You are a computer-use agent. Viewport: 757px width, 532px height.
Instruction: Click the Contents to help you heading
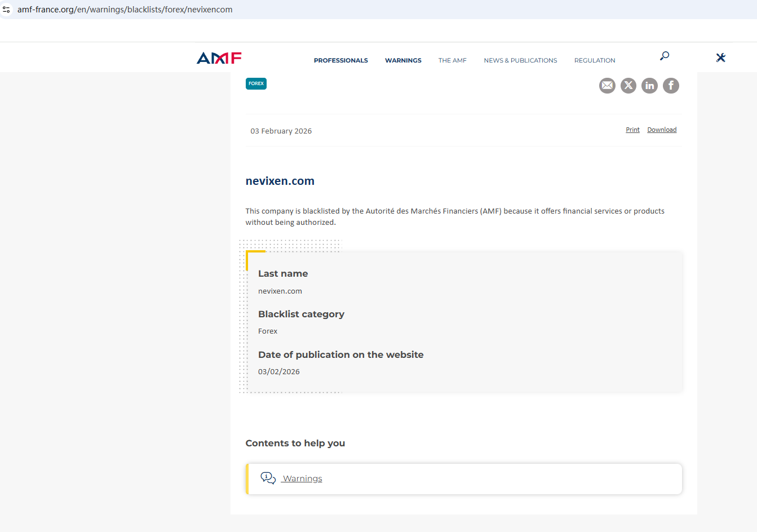pos(295,443)
